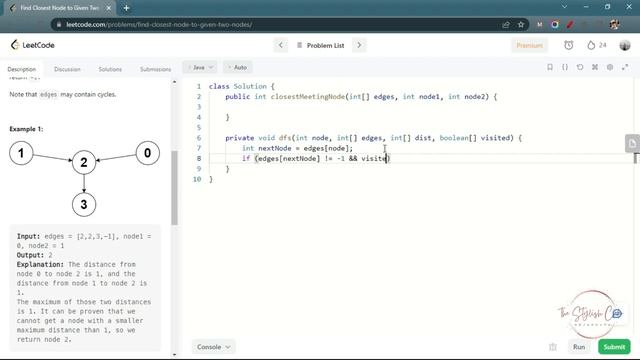Open the alarm clock timer
This screenshot has height=360, width=640.
pyautogui.click(x=569, y=45)
